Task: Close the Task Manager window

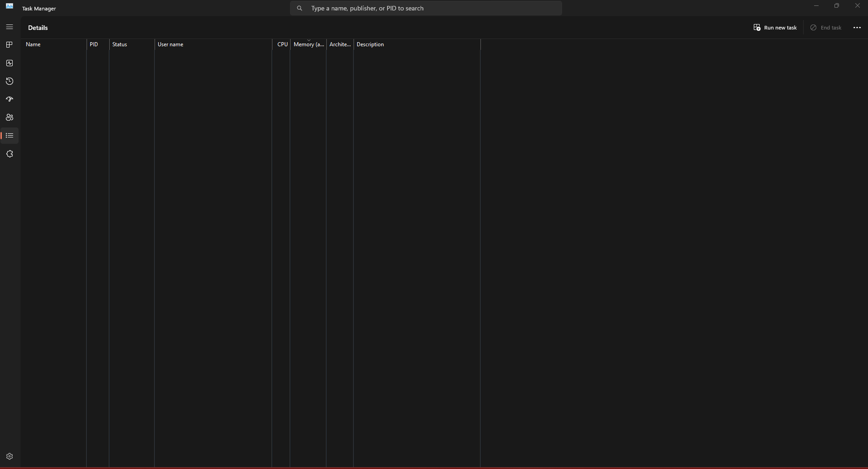Action: pos(858,6)
